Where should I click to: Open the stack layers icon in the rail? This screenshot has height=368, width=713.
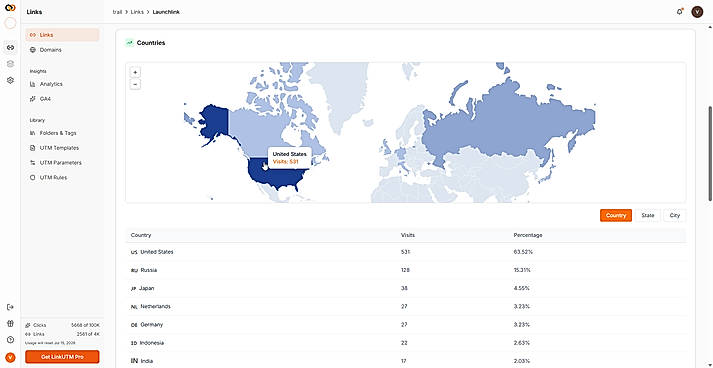coord(10,64)
